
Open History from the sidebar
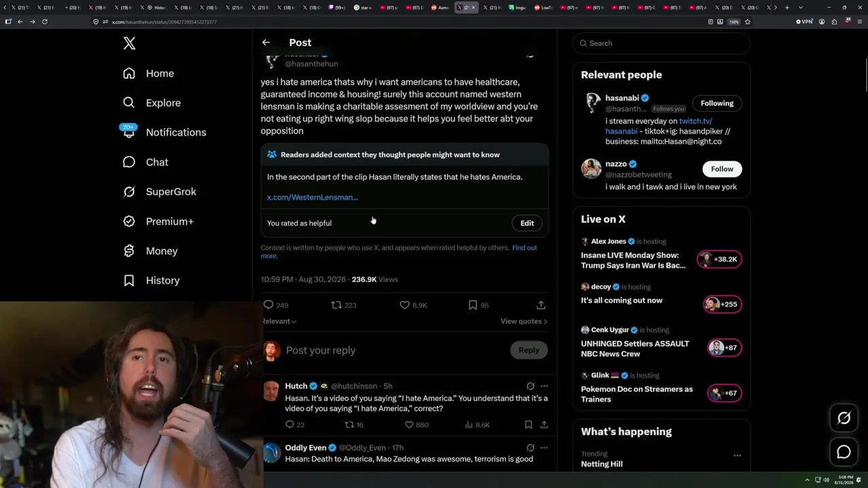pos(151,281)
